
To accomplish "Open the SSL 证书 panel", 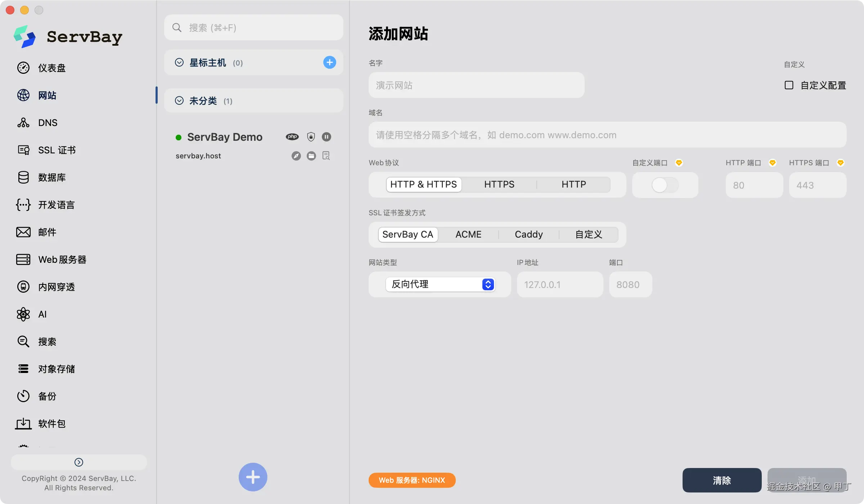I will point(57,150).
